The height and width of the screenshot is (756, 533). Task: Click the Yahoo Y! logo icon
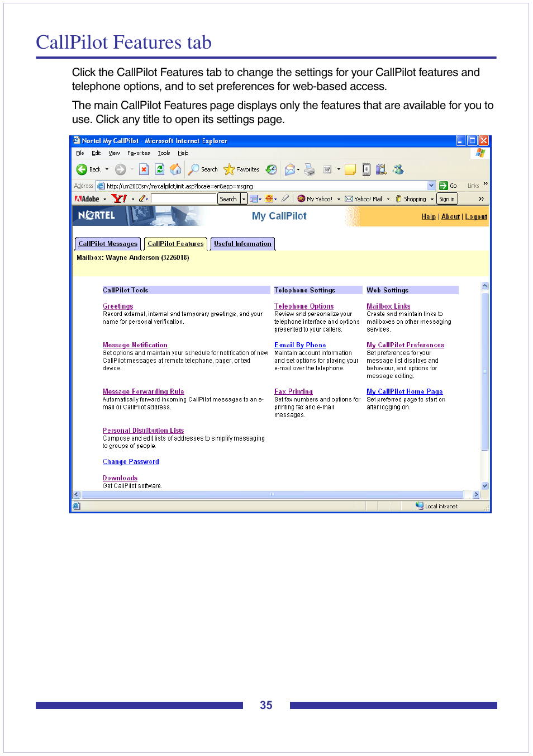pos(119,199)
